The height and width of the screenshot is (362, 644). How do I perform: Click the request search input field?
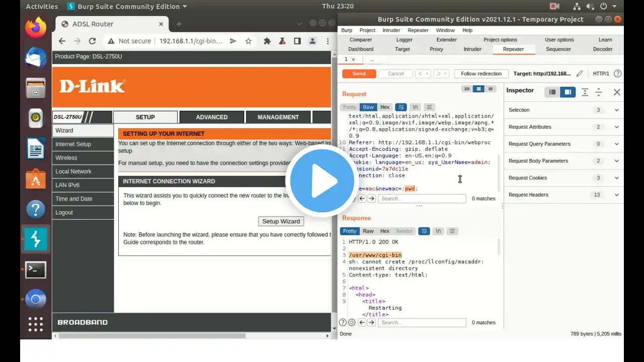pos(422,199)
